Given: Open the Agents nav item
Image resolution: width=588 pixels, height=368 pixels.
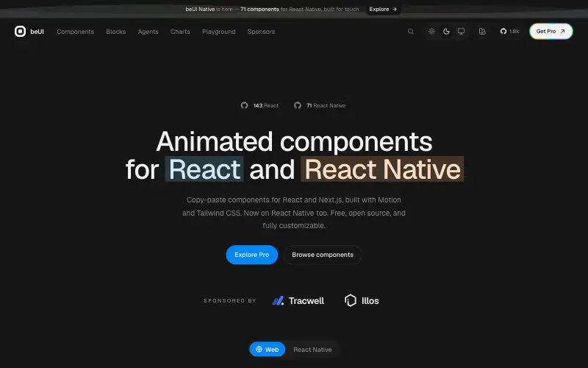Looking at the screenshot, I should [x=148, y=32].
